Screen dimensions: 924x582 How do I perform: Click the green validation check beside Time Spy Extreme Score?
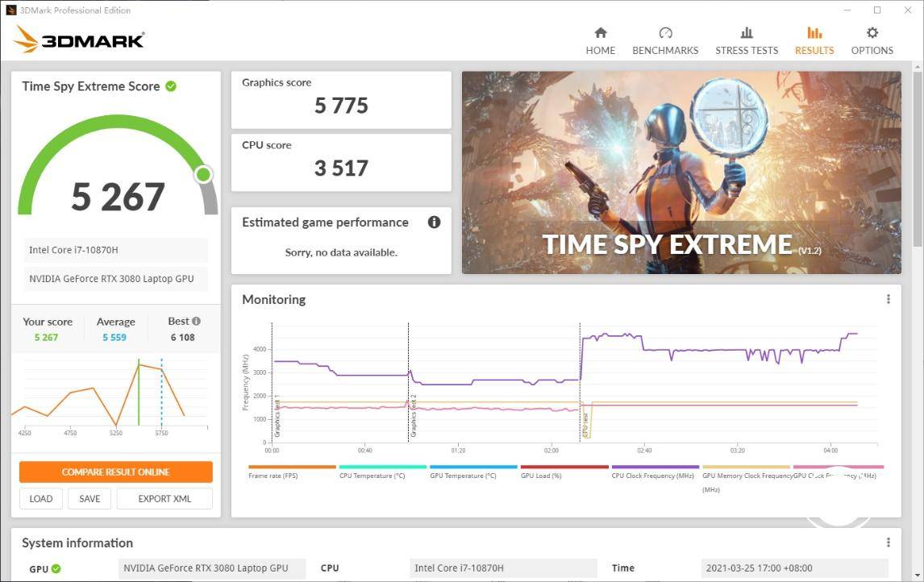pos(171,86)
